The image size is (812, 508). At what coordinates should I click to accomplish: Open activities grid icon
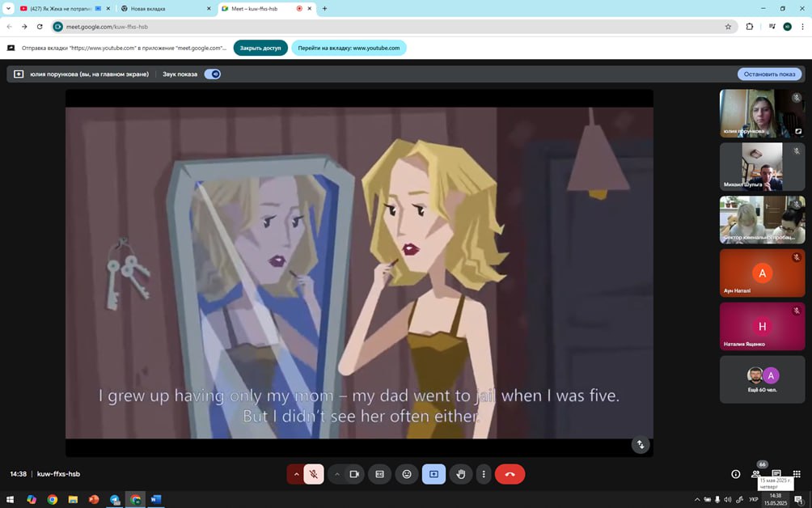click(x=797, y=474)
